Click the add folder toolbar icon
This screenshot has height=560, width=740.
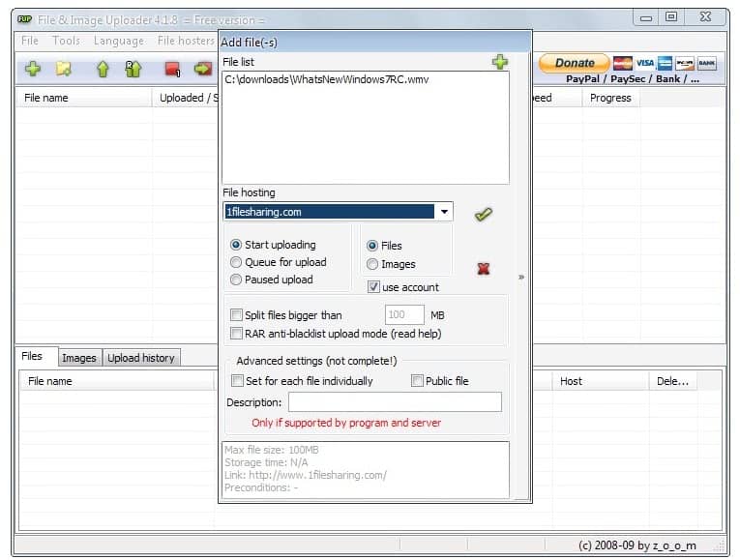[x=64, y=69]
